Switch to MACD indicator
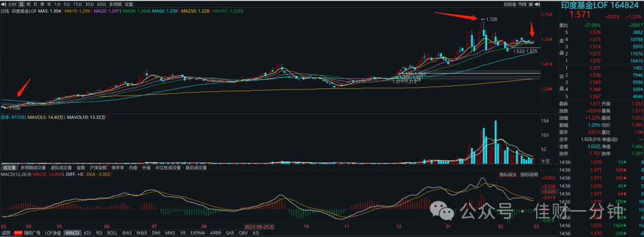The image size is (644, 237). (73, 233)
